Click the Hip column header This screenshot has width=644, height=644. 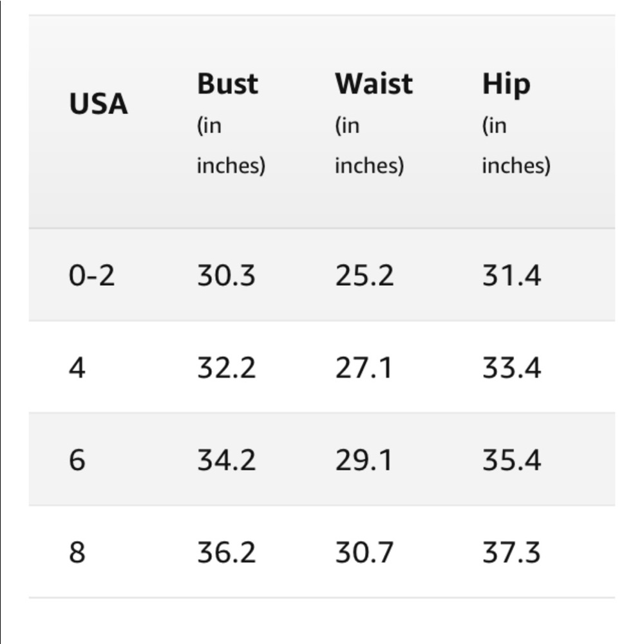(x=516, y=123)
